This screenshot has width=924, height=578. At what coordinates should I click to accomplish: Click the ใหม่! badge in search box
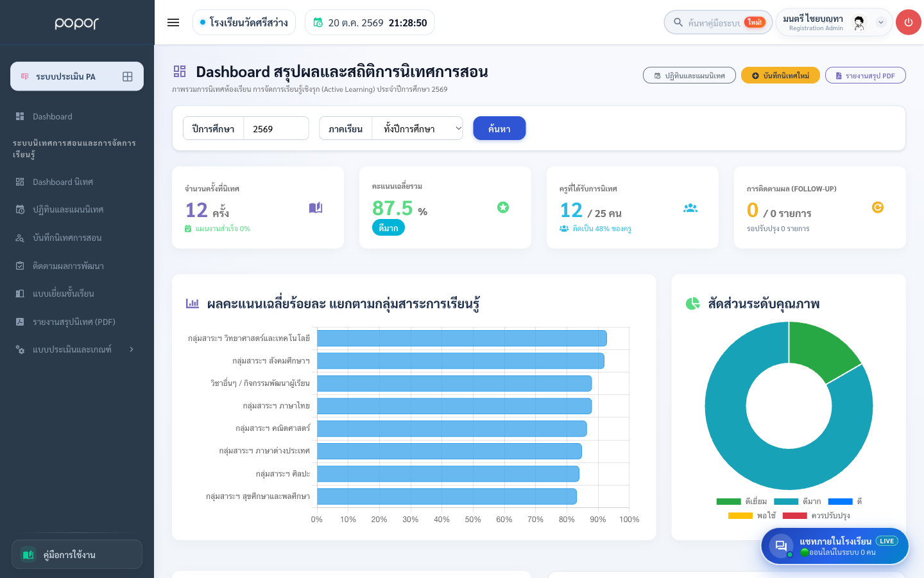pos(755,22)
